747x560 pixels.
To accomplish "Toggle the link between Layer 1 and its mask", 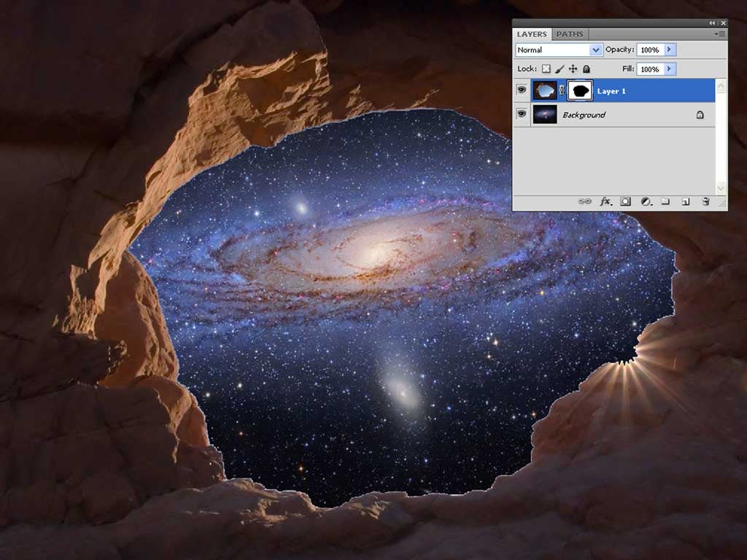I will click(562, 90).
